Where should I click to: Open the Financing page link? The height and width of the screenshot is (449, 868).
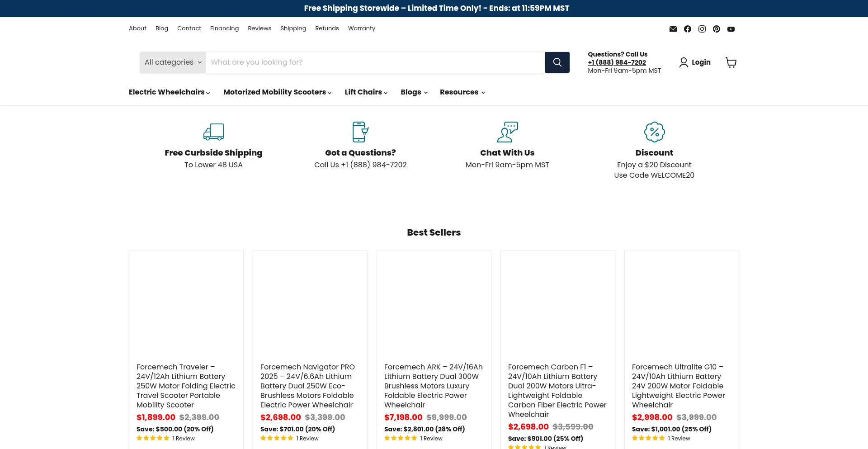pos(224,28)
